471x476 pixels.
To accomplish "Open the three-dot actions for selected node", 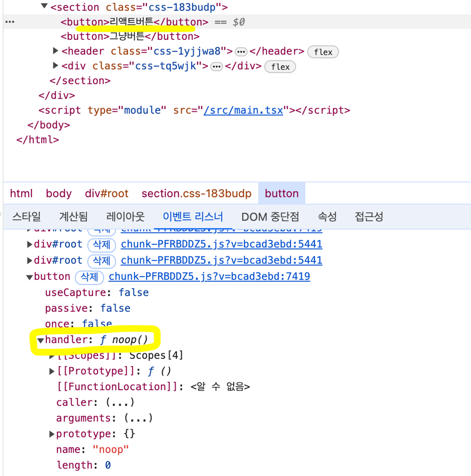I will (x=10, y=22).
